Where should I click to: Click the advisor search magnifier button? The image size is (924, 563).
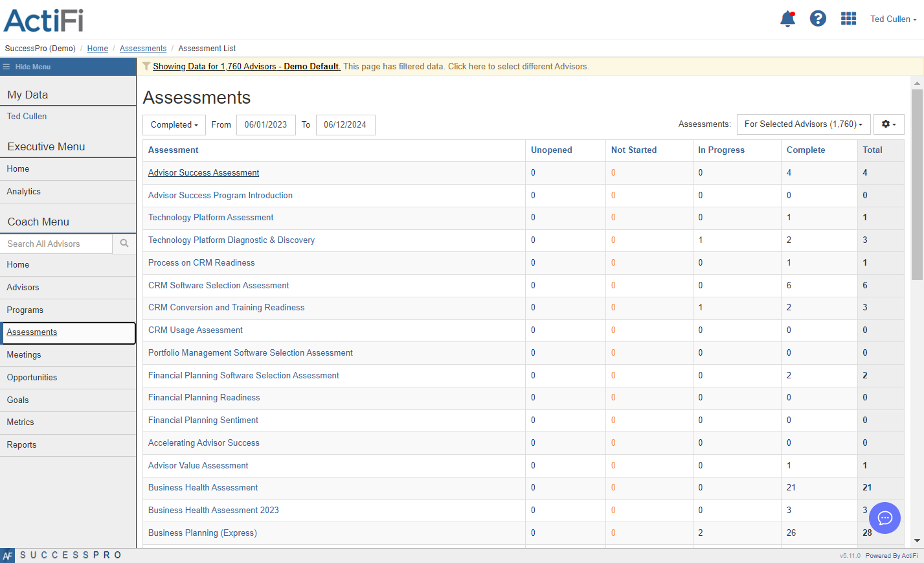click(124, 244)
